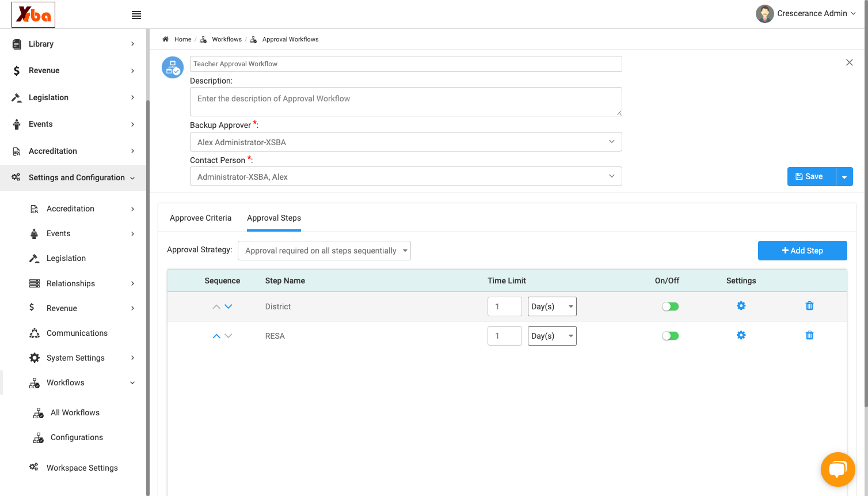868x496 pixels.
Task: Open Workspace Settings in the sidebar
Action: click(x=82, y=468)
